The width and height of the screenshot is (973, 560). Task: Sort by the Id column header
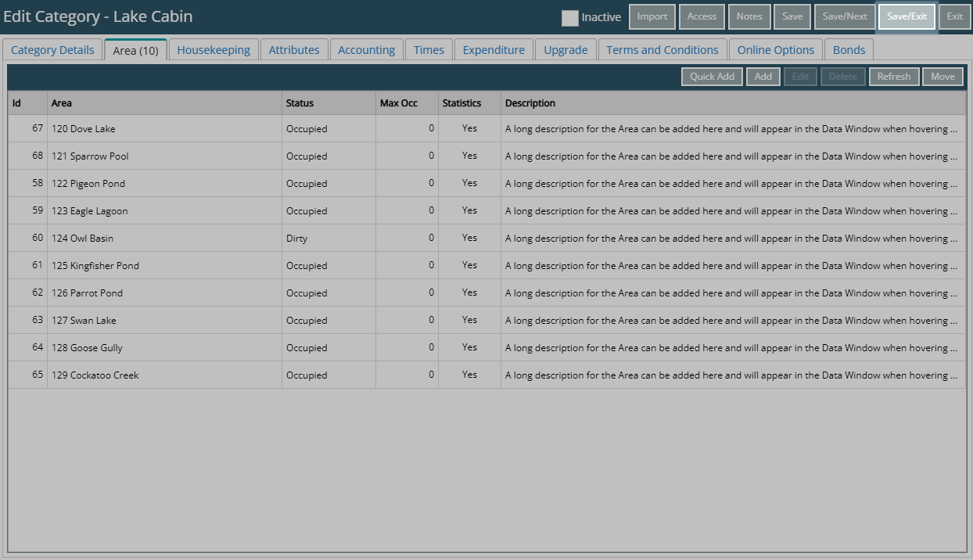point(27,103)
